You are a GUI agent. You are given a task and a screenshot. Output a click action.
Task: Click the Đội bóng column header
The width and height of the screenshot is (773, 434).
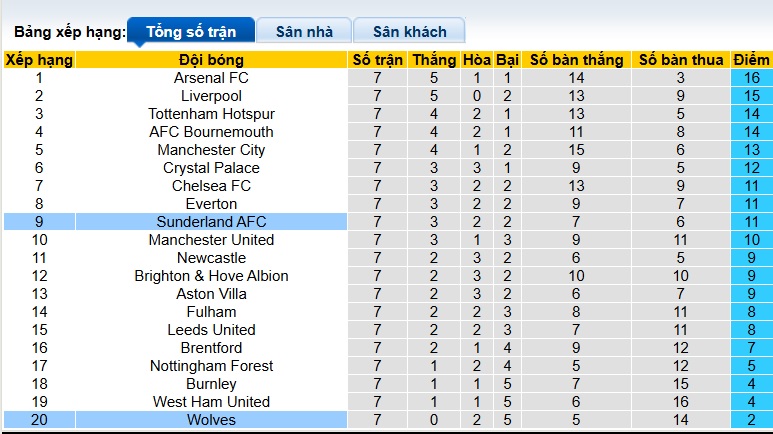[211, 60]
